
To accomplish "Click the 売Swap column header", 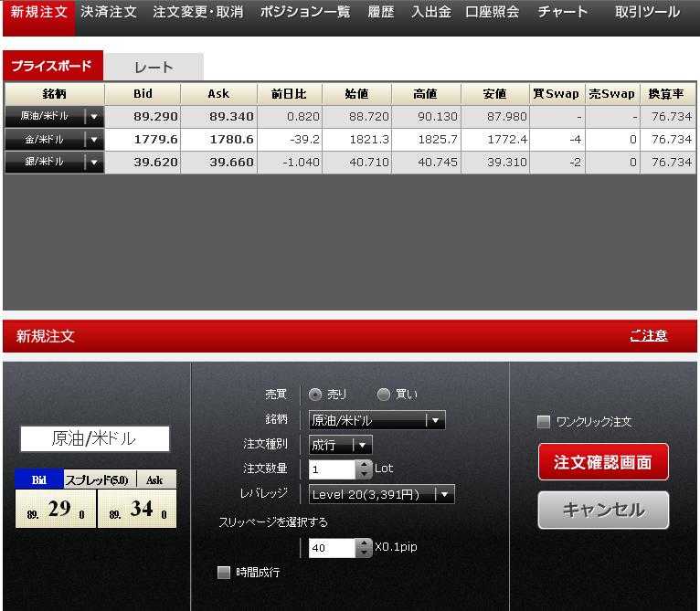I will pyautogui.click(x=612, y=94).
